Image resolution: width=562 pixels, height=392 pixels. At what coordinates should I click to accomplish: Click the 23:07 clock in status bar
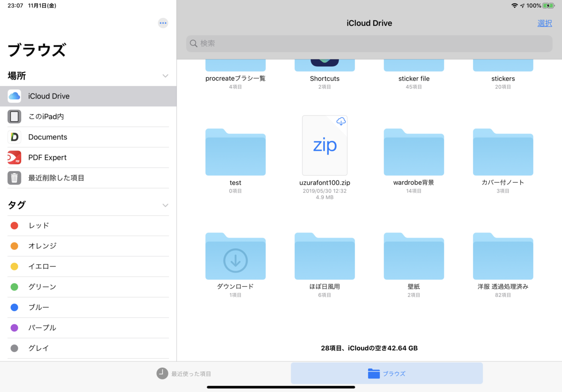point(15,6)
